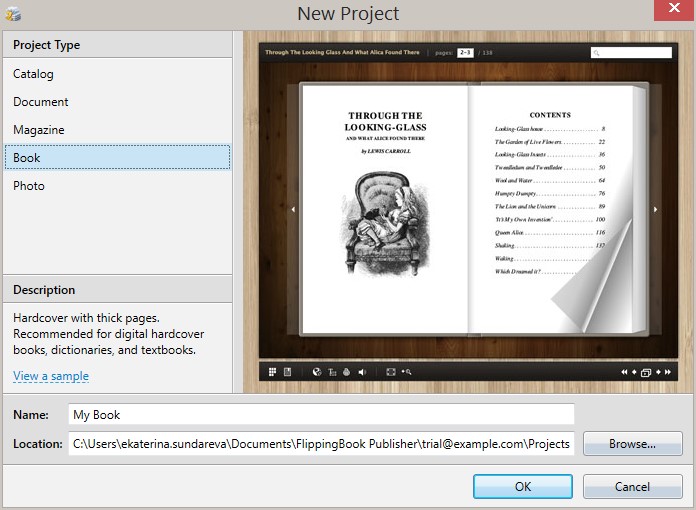Toggle the sound speaker icon in preview

pos(362,372)
